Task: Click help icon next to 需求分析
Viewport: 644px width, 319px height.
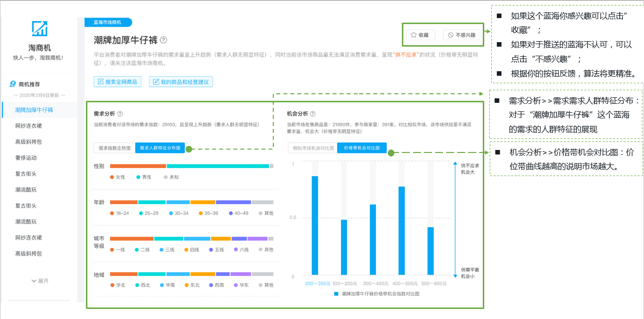Action: coord(120,114)
